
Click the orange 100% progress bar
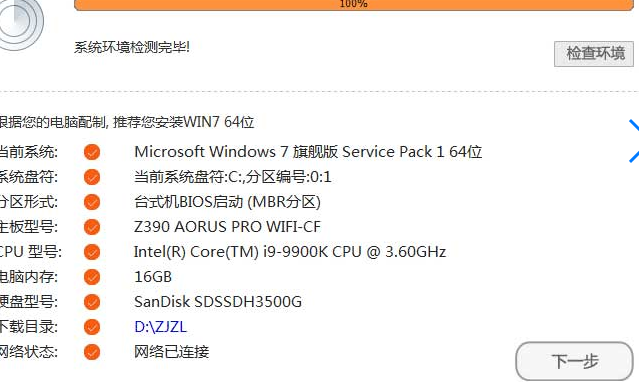[354, 4]
